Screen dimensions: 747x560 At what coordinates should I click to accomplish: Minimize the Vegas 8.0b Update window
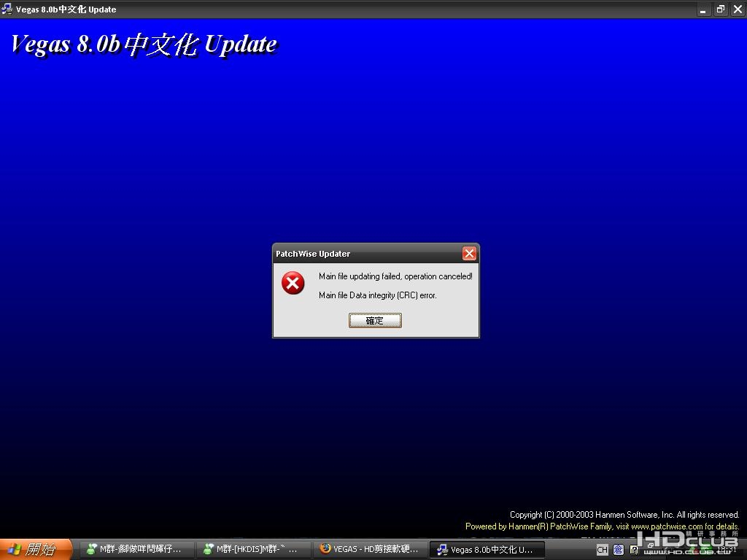click(x=703, y=9)
